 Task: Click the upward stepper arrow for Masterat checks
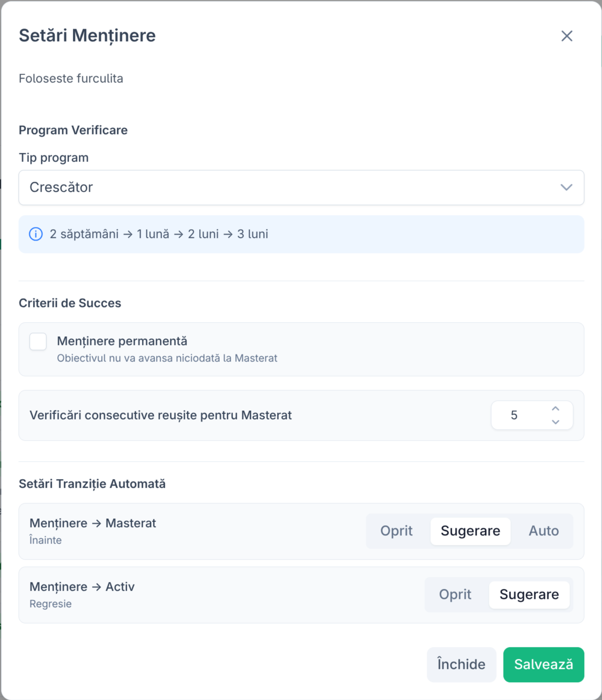tap(555, 409)
